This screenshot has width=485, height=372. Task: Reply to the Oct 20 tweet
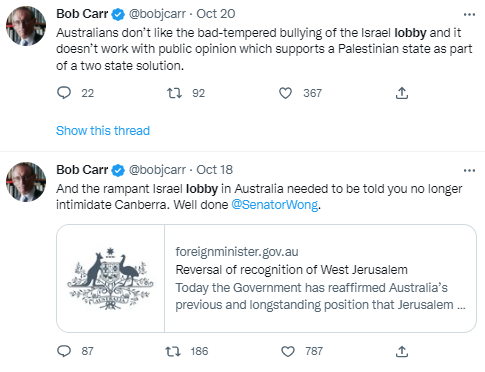[x=64, y=93]
